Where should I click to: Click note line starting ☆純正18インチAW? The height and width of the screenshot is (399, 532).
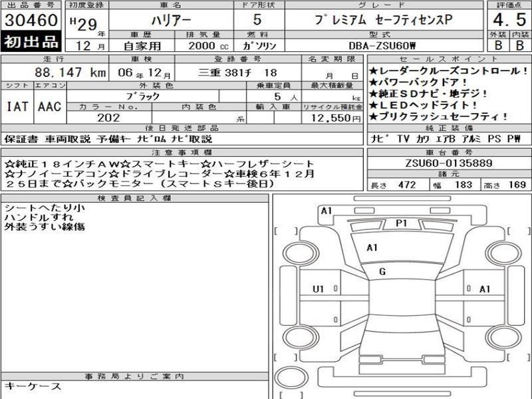pyautogui.click(x=160, y=164)
